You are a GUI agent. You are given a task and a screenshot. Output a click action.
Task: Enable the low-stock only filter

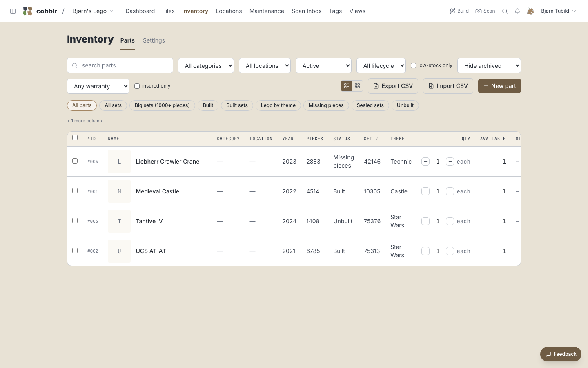tap(413, 65)
